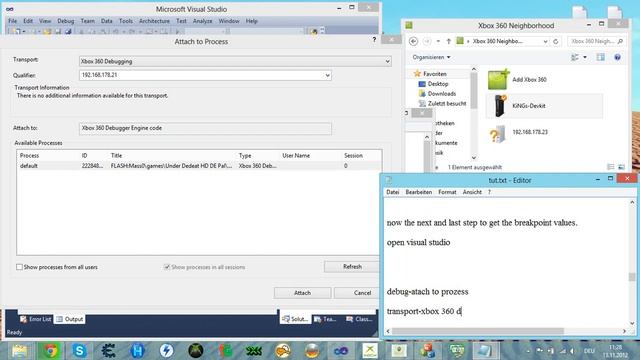This screenshot has height=360, width=640.
Task: Open explorer help icon in Xbox 360 Neighborhood
Action: point(617,57)
